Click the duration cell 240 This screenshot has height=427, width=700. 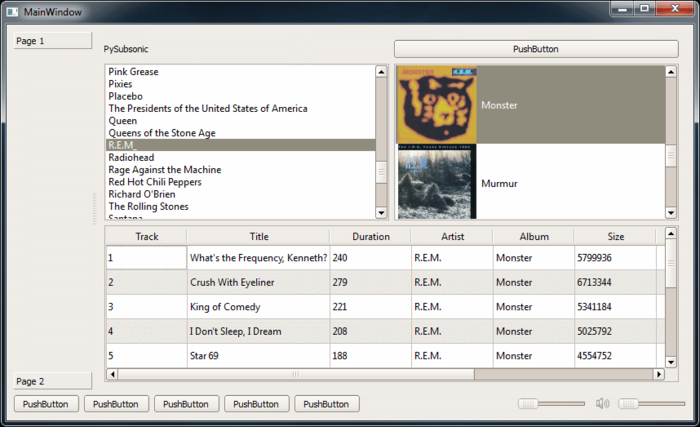tap(371, 258)
